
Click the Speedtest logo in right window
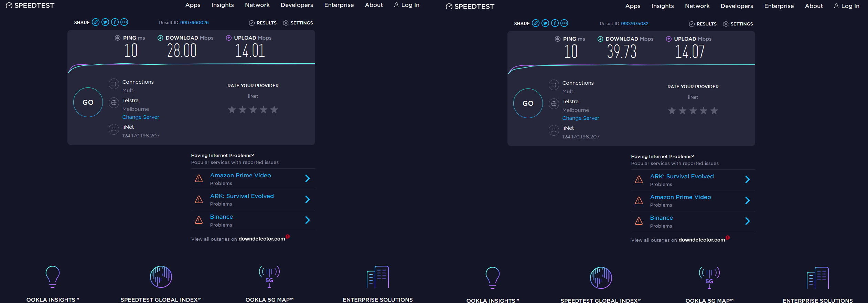point(470,7)
